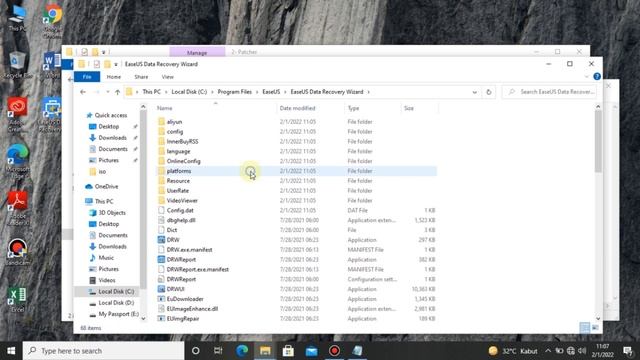Switch to details view layout

click(584, 328)
